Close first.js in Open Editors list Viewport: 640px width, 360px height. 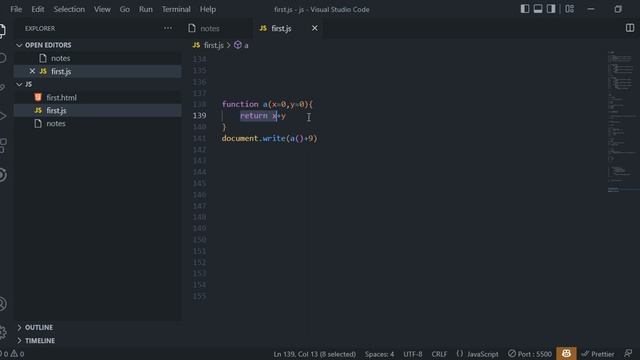click(32, 71)
